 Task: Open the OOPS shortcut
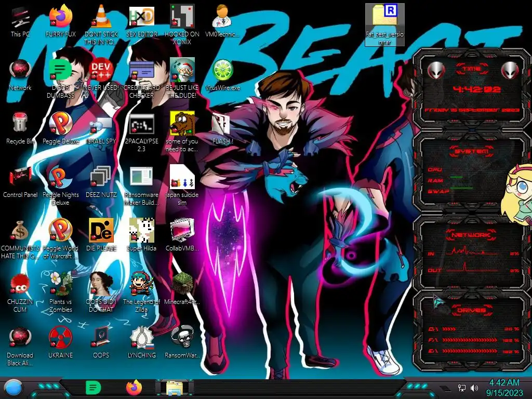click(101, 342)
